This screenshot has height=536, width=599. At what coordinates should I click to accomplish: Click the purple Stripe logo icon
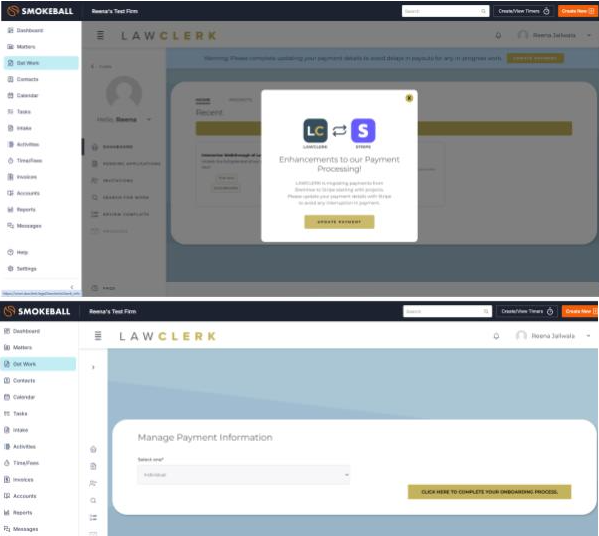[x=363, y=131]
